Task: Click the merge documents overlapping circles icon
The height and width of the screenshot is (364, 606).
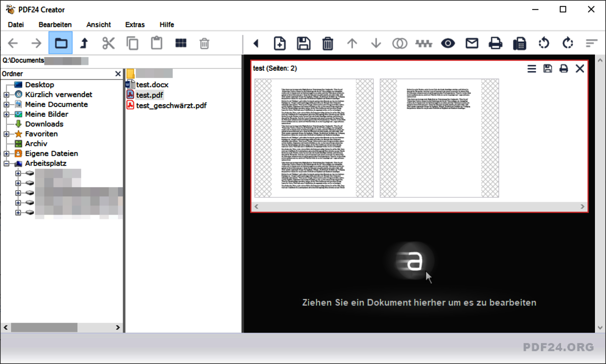Action: click(x=400, y=43)
